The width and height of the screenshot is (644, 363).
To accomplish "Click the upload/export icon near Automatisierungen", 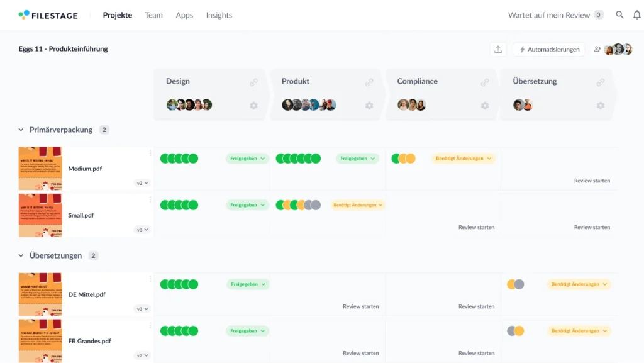I will pyautogui.click(x=498, y=48).
